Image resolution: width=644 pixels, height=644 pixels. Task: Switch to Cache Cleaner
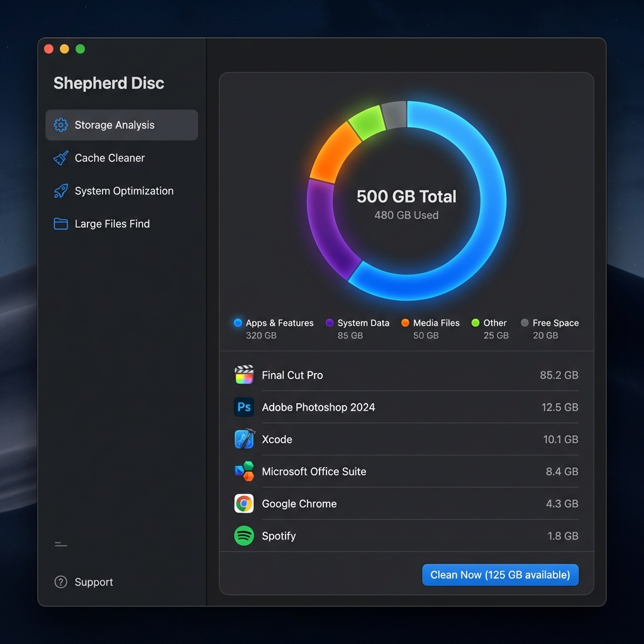click(x=121, y=158)
